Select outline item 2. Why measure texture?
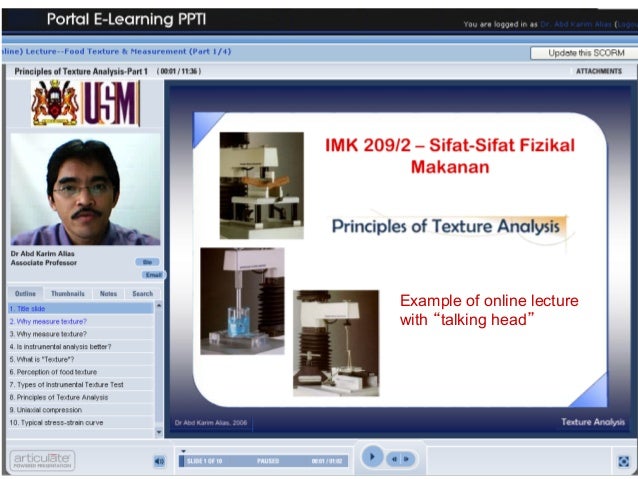The image size is (638, 479). 81,321
